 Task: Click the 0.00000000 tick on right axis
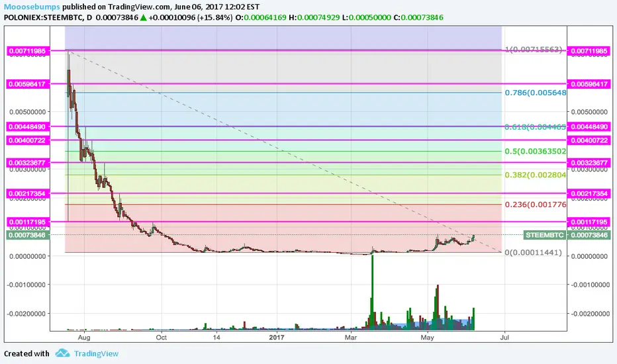pos(590,255)
